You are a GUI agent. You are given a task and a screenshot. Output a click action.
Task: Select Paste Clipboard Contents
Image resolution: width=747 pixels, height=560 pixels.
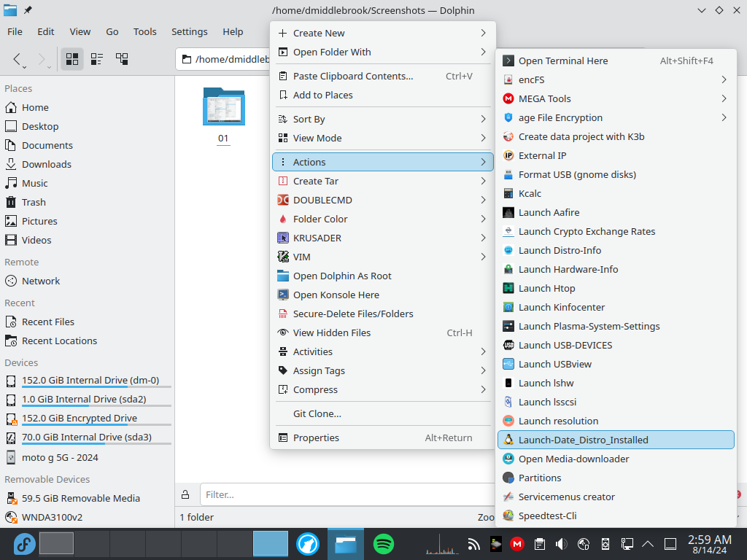pos(382,76)
